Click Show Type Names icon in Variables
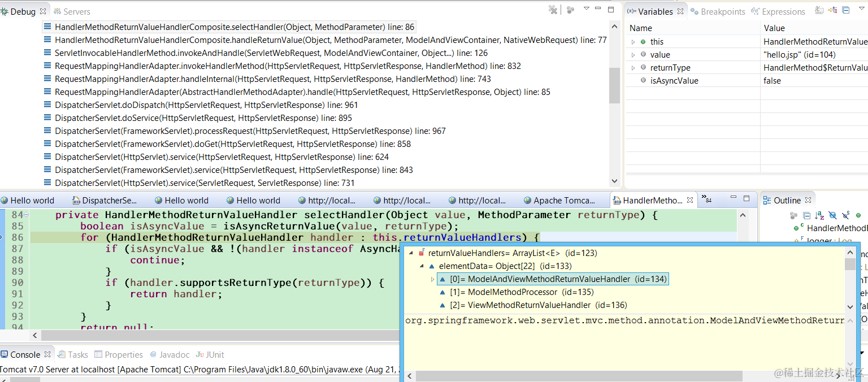Image resolution: width=868 pixels, height=382 pixels. [820, 10]
